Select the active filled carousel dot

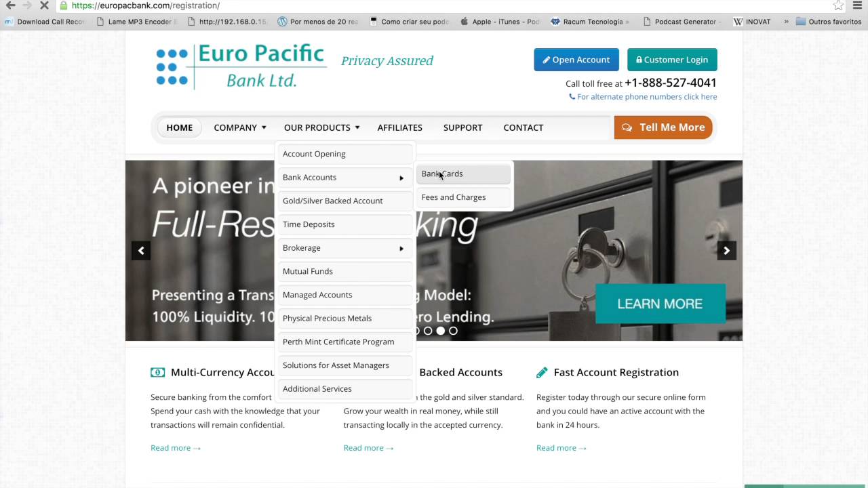coord(441,331)
